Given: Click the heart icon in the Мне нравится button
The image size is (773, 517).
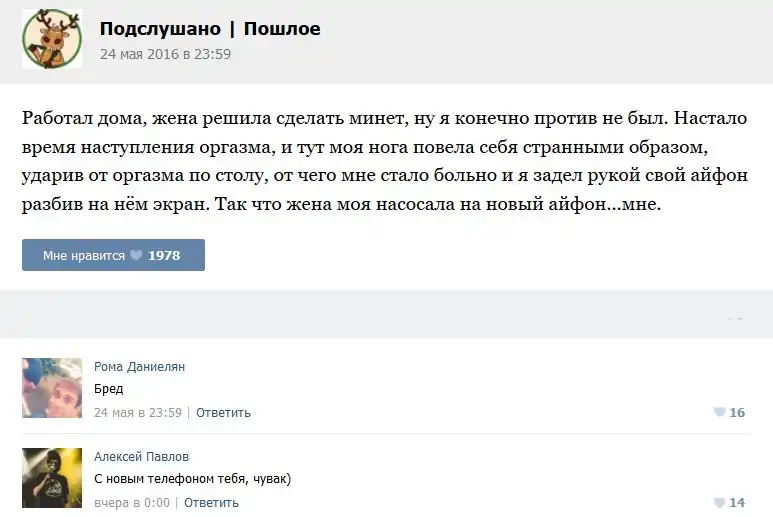Looking at the screenshot, I should pos(136,256).
